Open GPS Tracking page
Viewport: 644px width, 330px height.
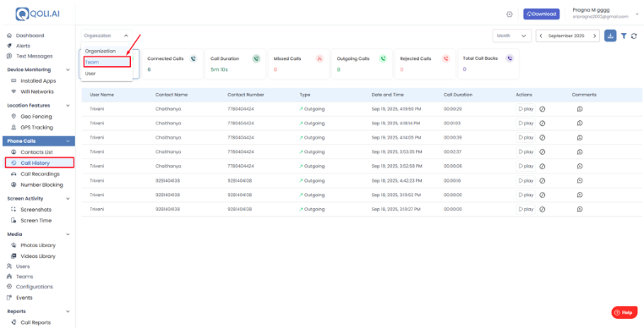pyautogui.click(x=36, y=128)
